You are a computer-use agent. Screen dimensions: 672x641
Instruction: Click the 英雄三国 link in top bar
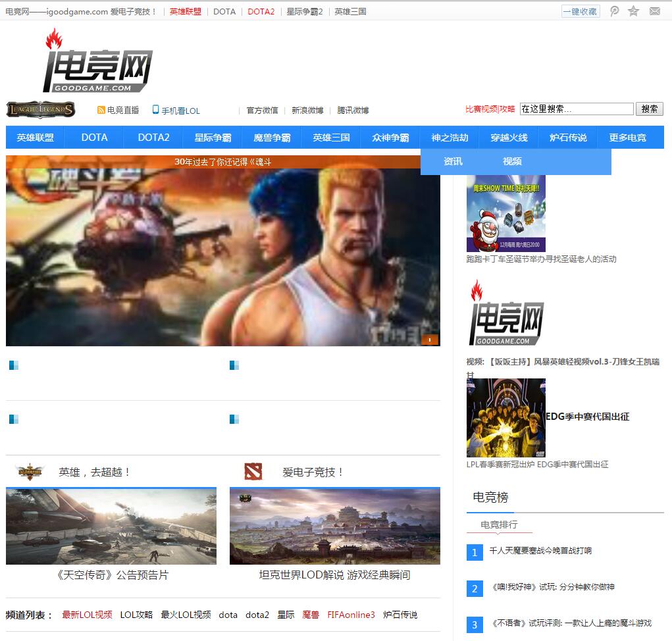point(350,12)
